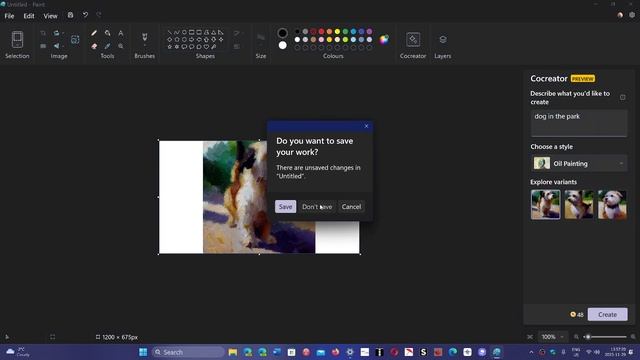This screenshot has height=360, width=640.
Task: Click the Resize image icon
Action: tap(43, 46)
